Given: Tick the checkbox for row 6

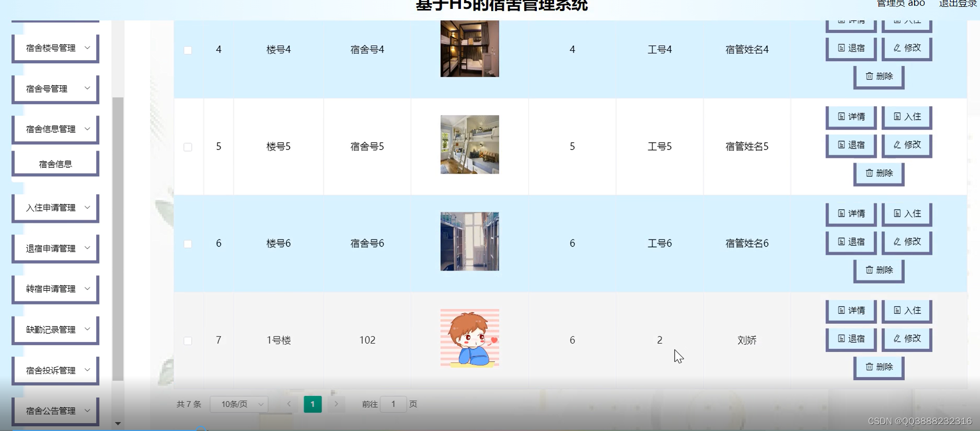Looking at the screenshot, I should pos(188,244).
